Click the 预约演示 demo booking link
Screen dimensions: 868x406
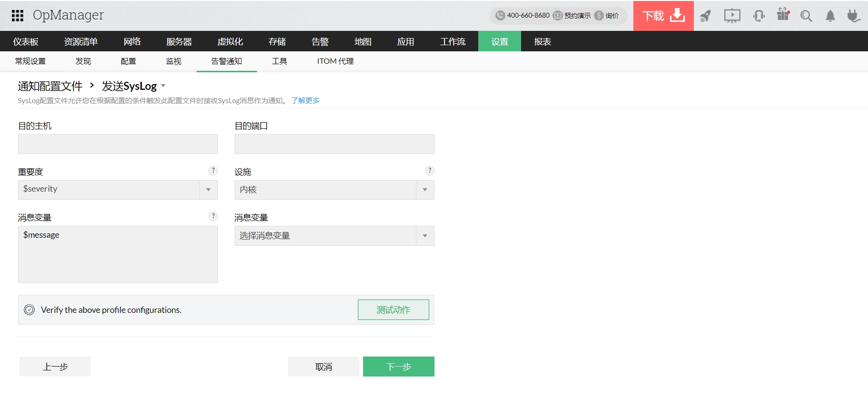point(572,16)
